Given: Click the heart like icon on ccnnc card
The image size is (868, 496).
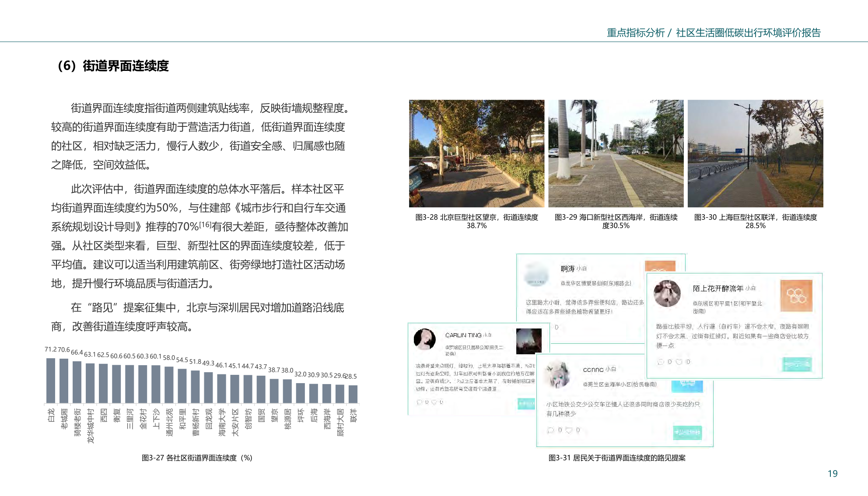Looking at the screenshot, I should (x=569, y=430).
